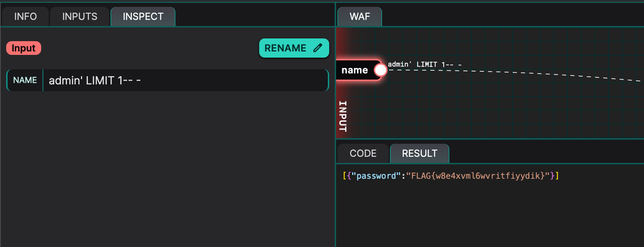Image resolution: width=644 pixels, height=247 pixels.
Task: Switch to the INFO tab
Action: pyautogui.click(x=25, y=16)
